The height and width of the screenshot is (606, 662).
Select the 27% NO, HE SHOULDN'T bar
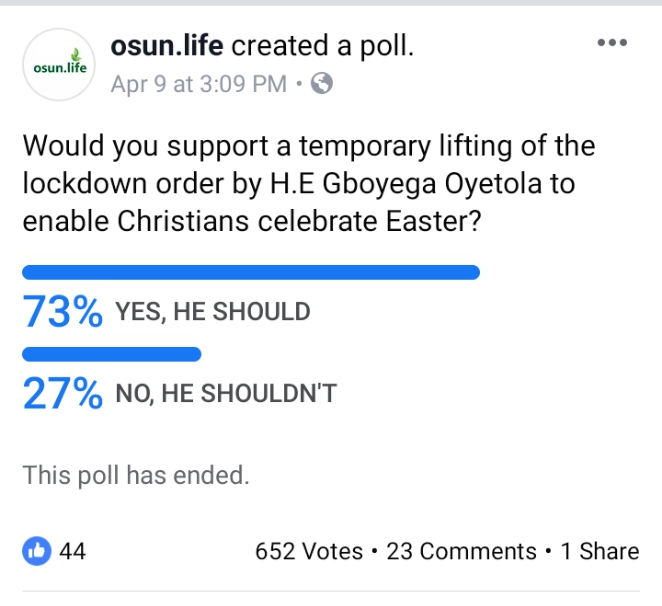click(x=111, y=354)
